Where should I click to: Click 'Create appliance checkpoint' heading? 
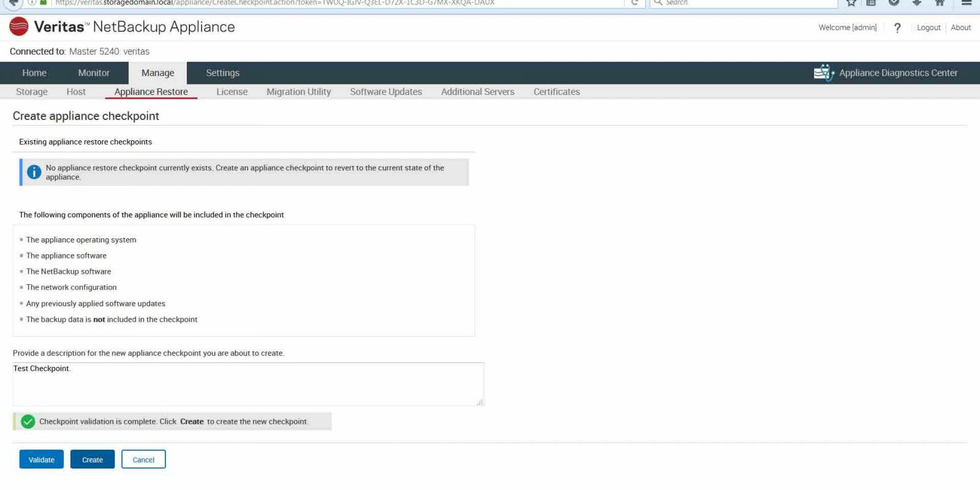(x=86, y=116)
